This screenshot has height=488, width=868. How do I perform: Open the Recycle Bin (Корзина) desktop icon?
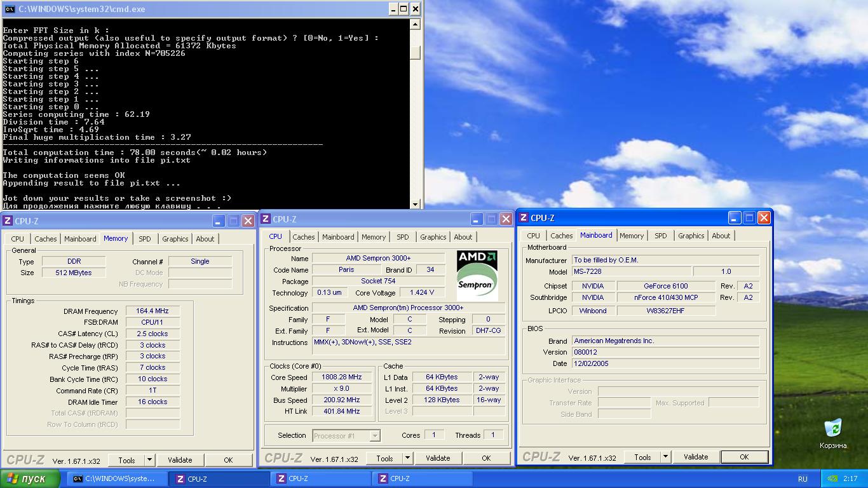tap(832, 433)
